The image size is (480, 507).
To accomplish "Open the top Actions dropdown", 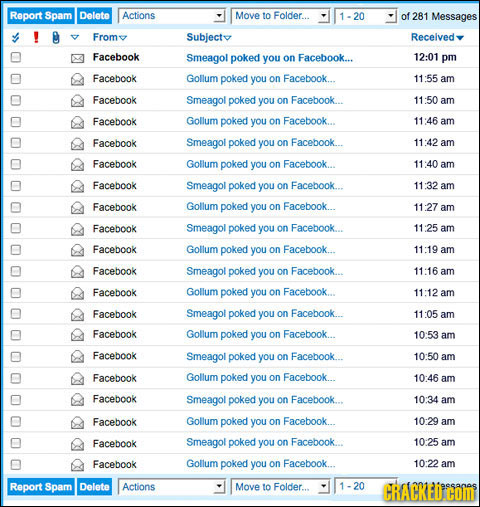I will pyautogui.click(x=171, y=16).
